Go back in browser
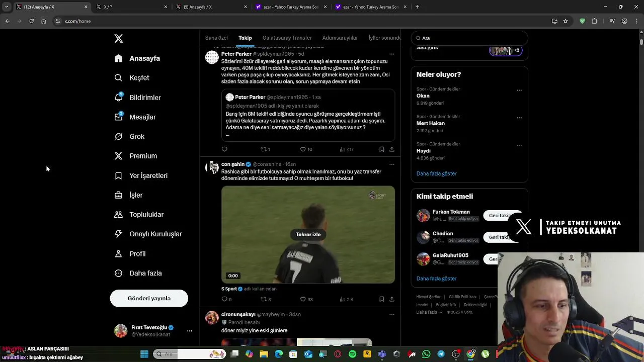Image resolution: width=644 pixels, height=362 pixels. 7,21
